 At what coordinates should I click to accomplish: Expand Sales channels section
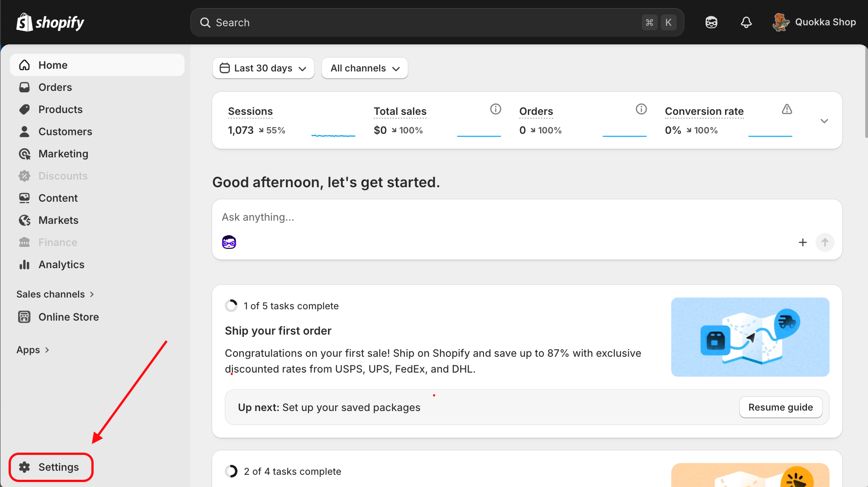(x=55, y=294)
